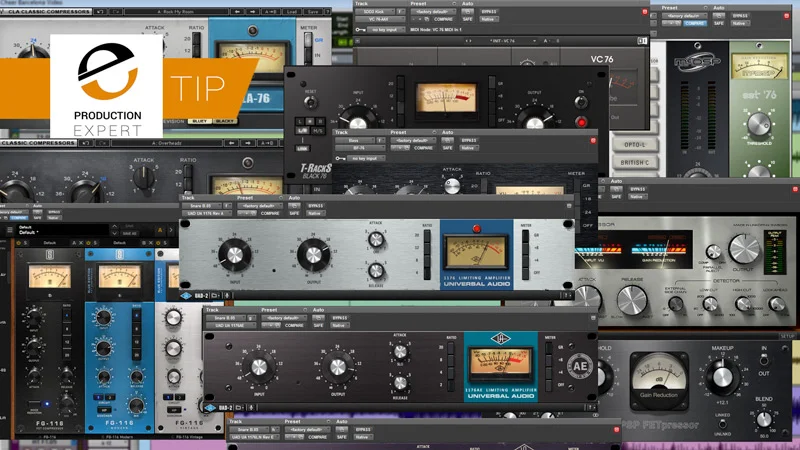Screen dimensions: 800x450
Task: Adjust the MAKEUP knob on PSP FETpressor
Action: (x=722, y=376)
